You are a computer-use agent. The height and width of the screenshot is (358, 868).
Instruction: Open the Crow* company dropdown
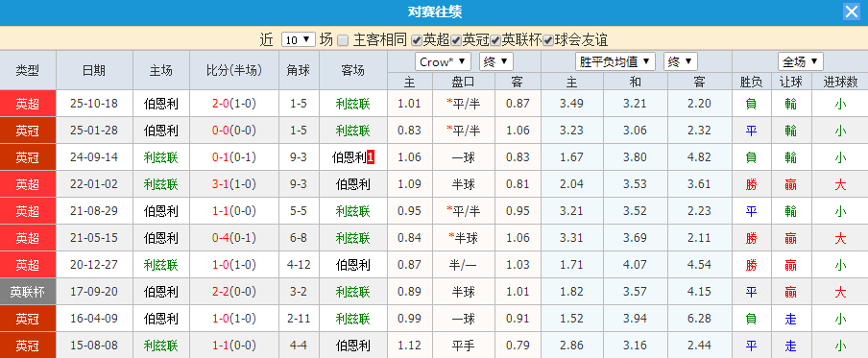(443, 61)
